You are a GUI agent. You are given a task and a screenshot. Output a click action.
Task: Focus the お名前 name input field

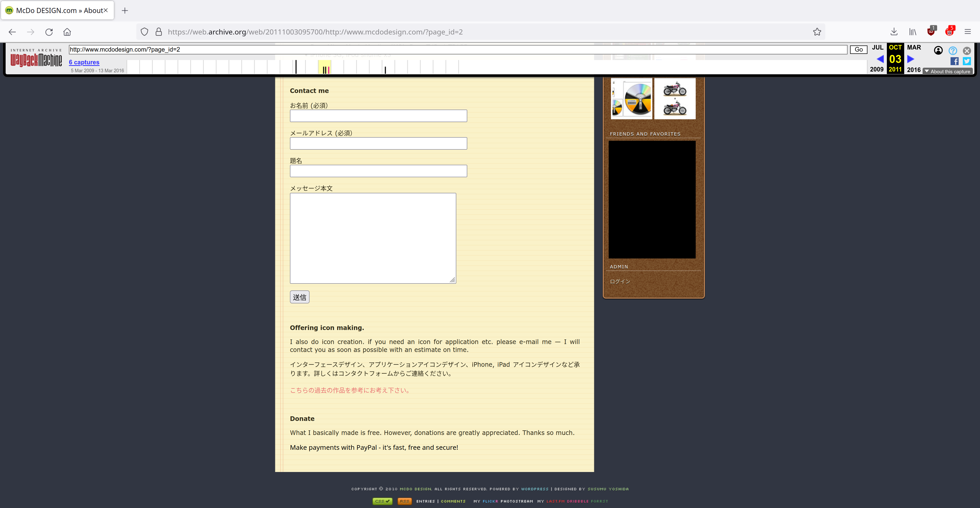coord(378,116)
